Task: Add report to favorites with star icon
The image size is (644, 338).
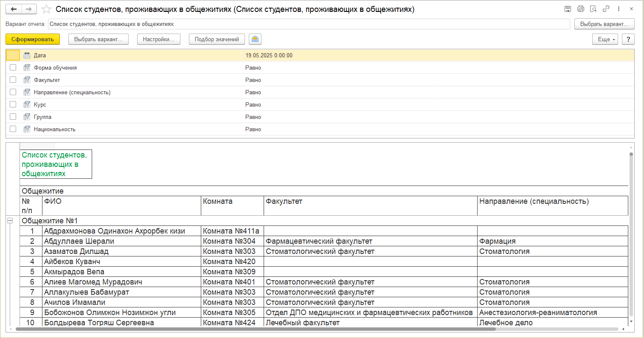Action: [47, 9]
